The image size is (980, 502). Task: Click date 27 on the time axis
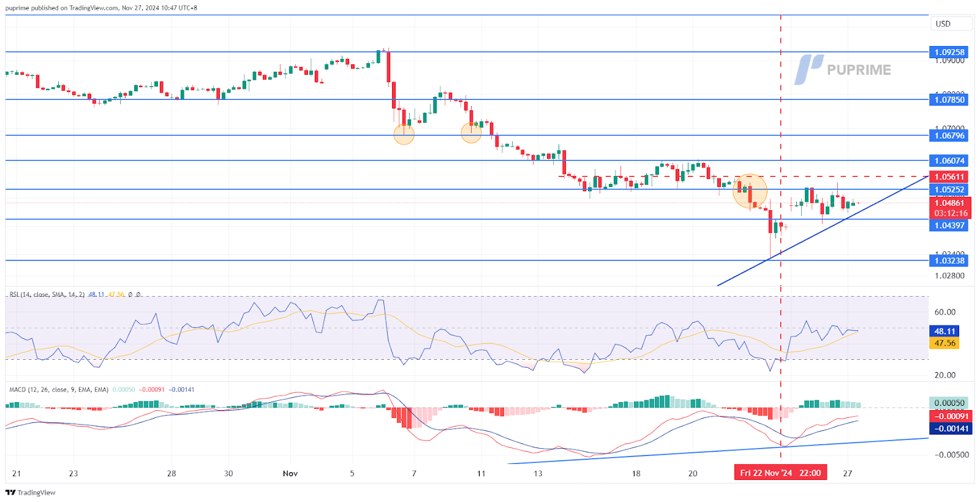tap(848, 473)
